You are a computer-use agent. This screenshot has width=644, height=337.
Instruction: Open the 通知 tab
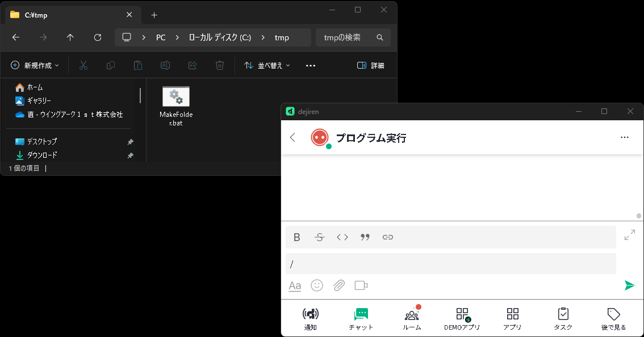tap(310, 319)
